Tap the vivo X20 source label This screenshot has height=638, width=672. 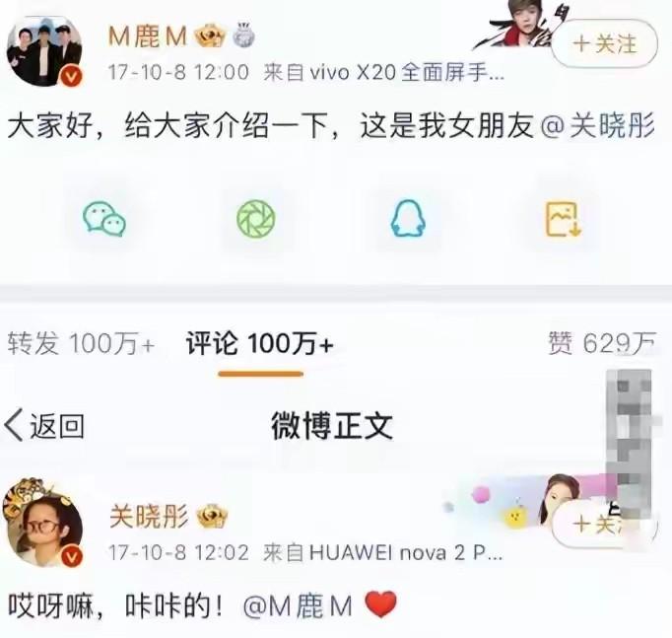(383, 72)
